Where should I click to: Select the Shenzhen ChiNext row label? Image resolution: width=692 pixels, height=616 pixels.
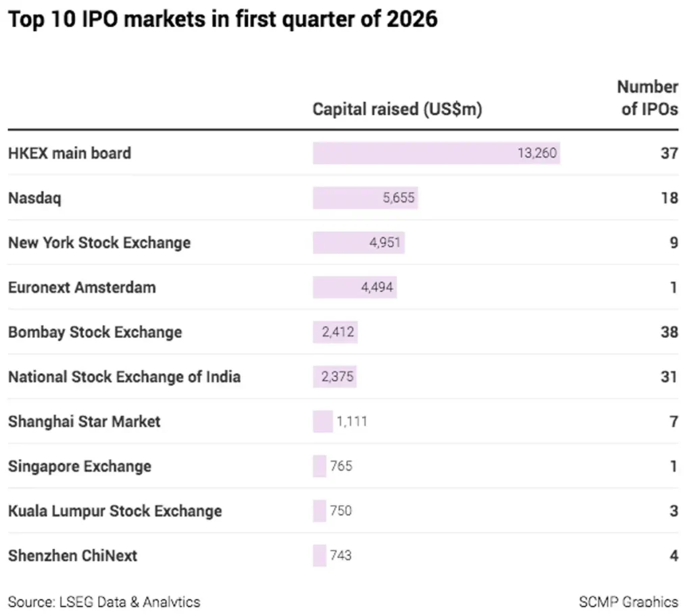tap(72, 556)
